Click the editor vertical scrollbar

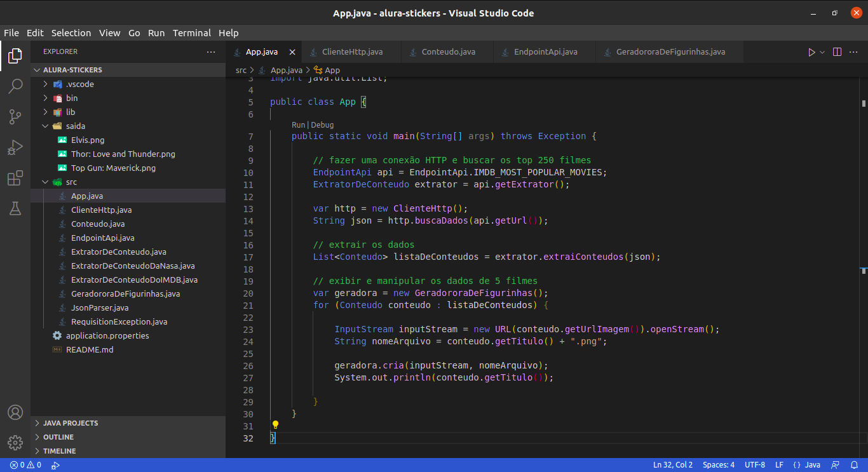pyautogui.click(x=863, y=103)
